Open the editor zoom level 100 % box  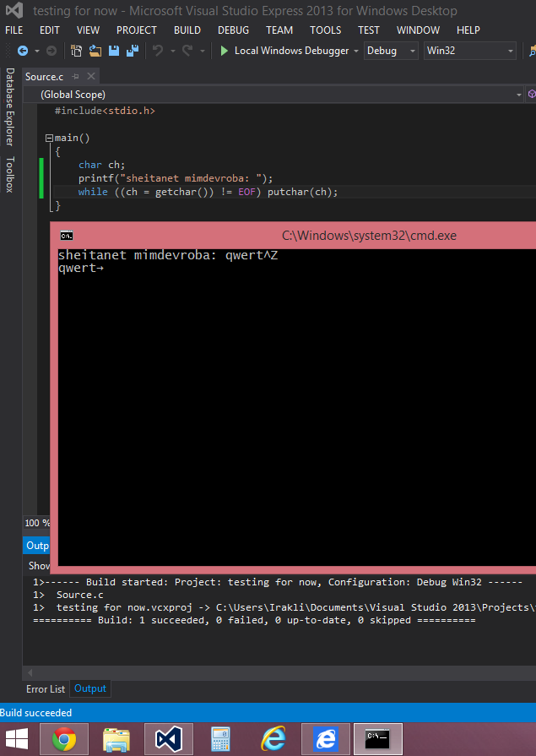click(x=37, y=523)
